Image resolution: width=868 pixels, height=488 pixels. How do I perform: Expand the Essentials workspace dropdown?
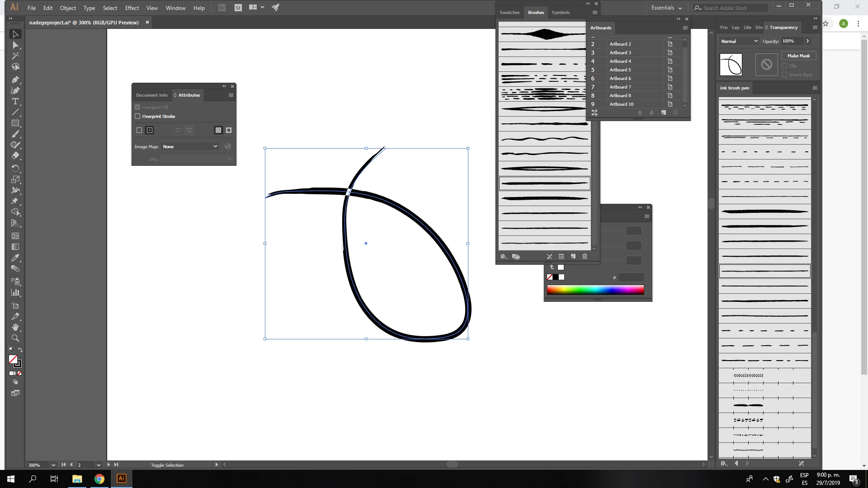(666, 8)
